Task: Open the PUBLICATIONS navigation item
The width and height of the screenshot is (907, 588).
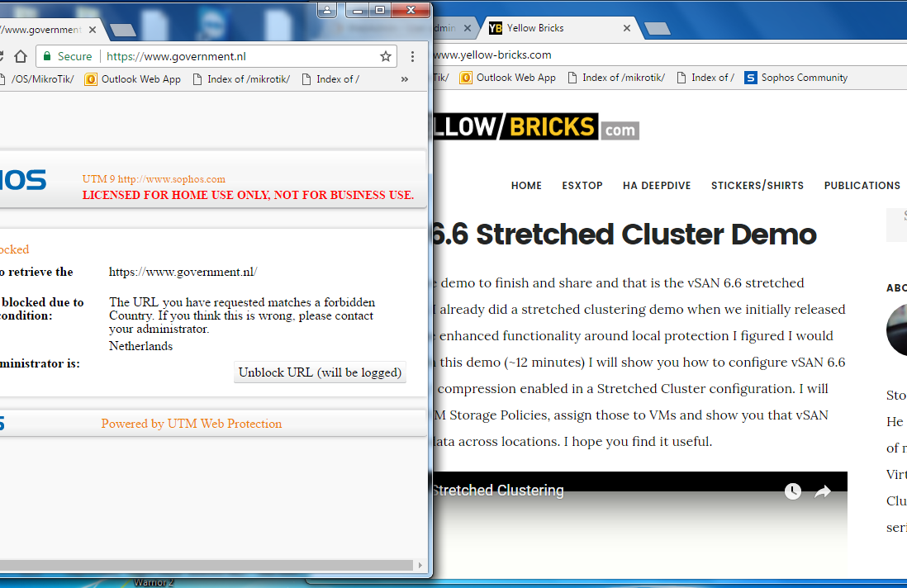Action: pyautogui.click(x=862, y=186)
